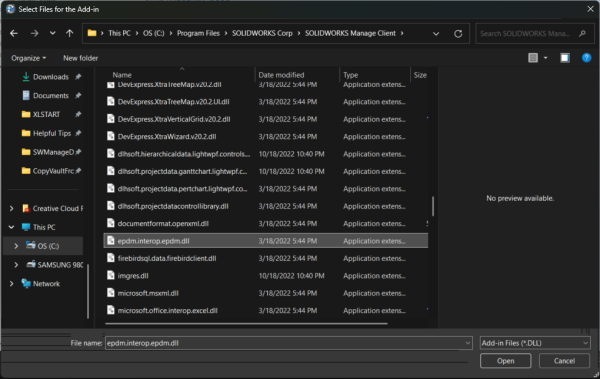Open the CopyVaultFrc pinned folder
Image resolution: width=600 pixels, height=379 pixels.
pos(53,171)
